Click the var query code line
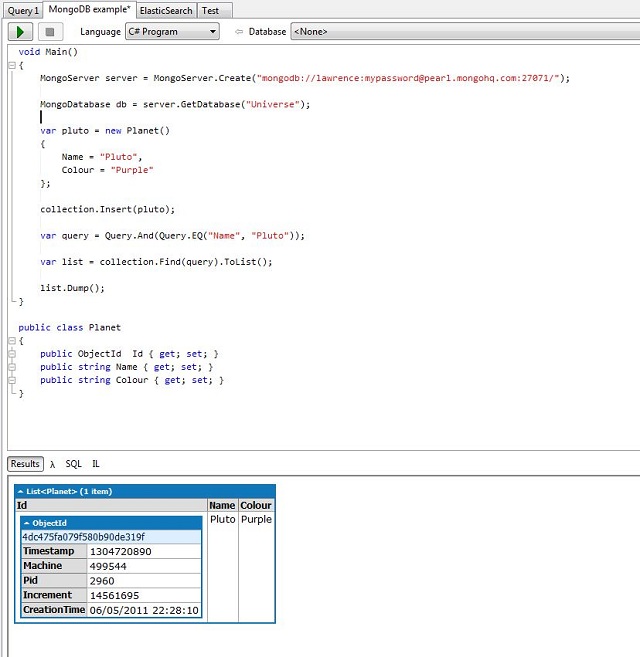This screenshot has height=657, width=640. 172,235
